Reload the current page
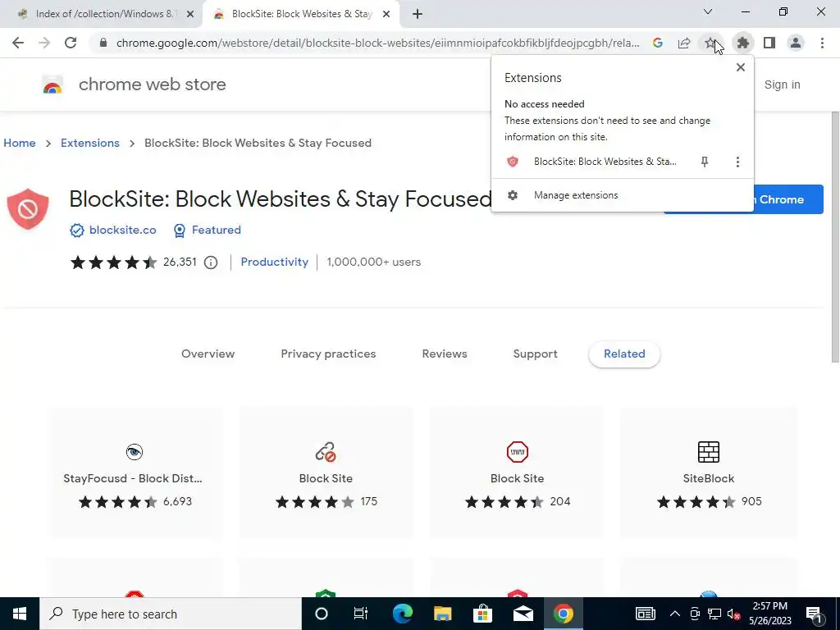This screenshot has width=840, height=630. (x=71, y=43)
